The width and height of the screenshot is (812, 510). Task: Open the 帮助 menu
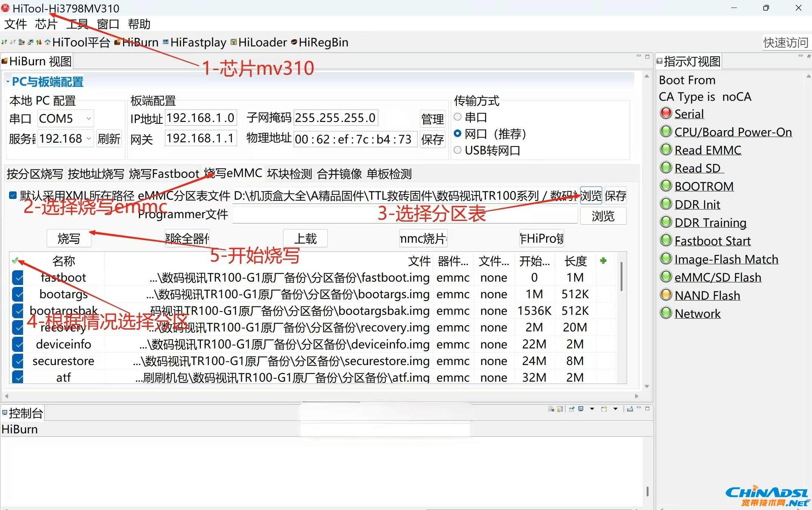[x=139, y=24]
